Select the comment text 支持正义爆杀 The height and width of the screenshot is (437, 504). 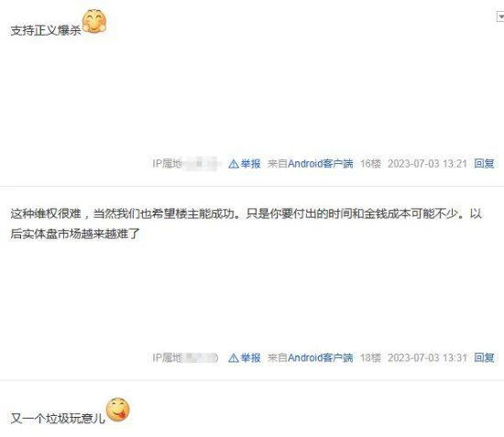(46, 31)
